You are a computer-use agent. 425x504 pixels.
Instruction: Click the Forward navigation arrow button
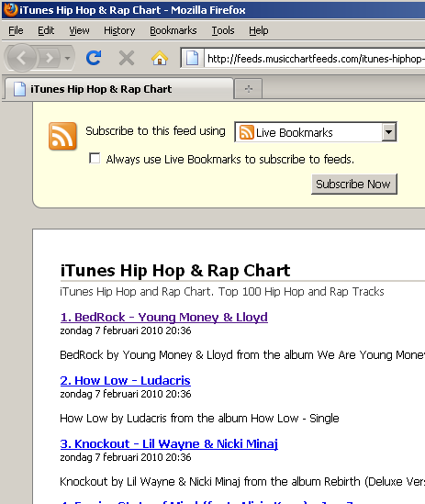(x=49, y=58)
